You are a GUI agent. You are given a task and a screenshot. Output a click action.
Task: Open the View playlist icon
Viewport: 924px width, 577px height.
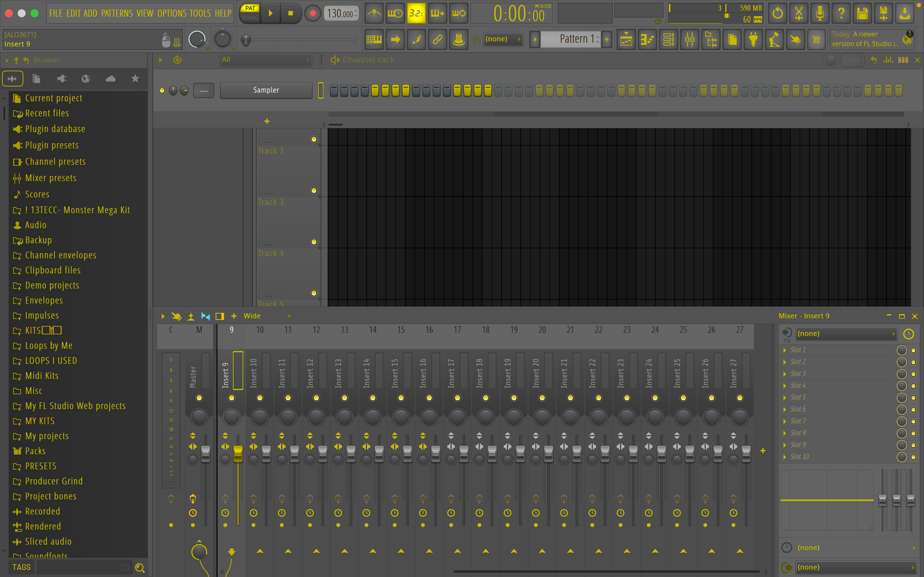[x=626, y=39]
